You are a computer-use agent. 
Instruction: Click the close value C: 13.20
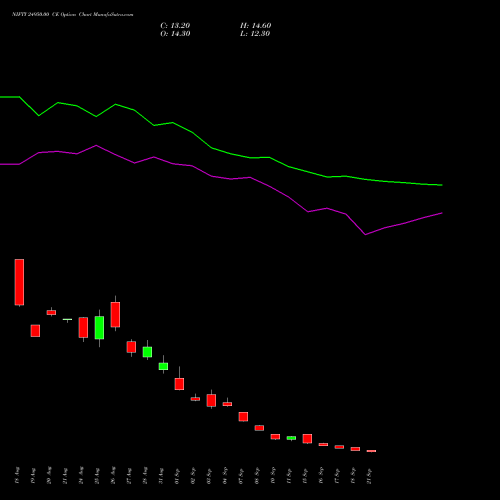(175, 26)
